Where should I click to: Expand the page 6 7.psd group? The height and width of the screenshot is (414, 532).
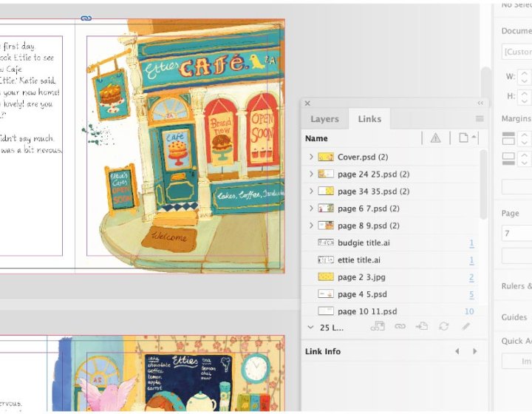311,208
